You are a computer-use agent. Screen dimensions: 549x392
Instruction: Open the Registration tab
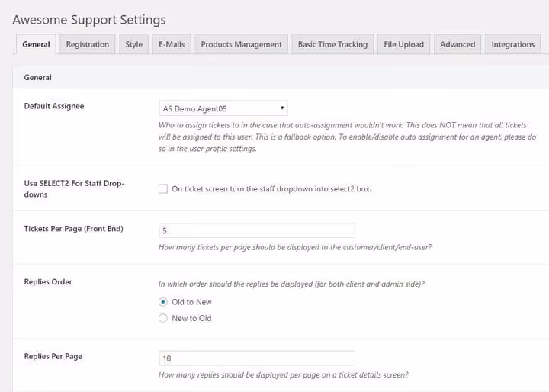(x=88, y=44)
